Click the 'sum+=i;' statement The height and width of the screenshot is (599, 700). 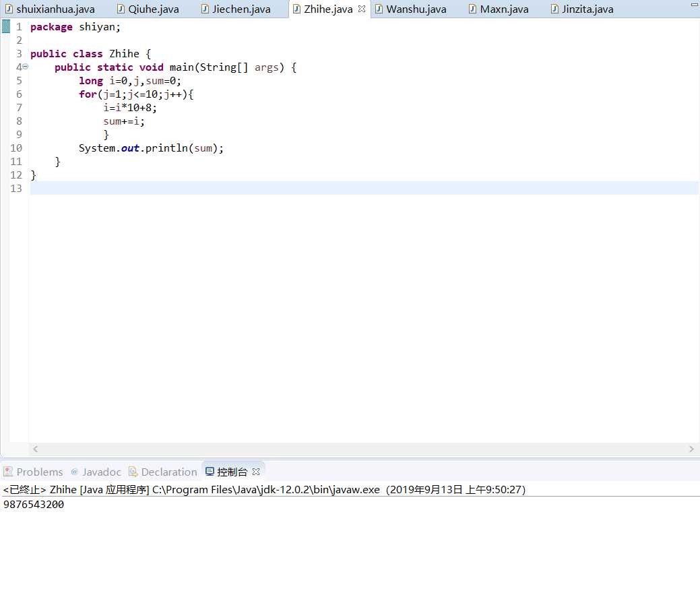124,121
